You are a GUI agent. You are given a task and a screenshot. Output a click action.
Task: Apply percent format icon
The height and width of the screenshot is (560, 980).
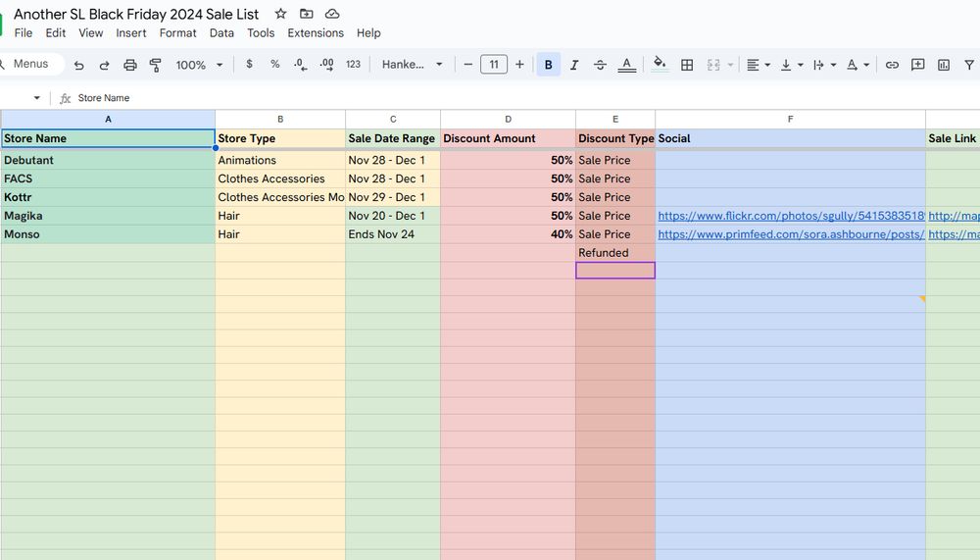tap(275, 64)
